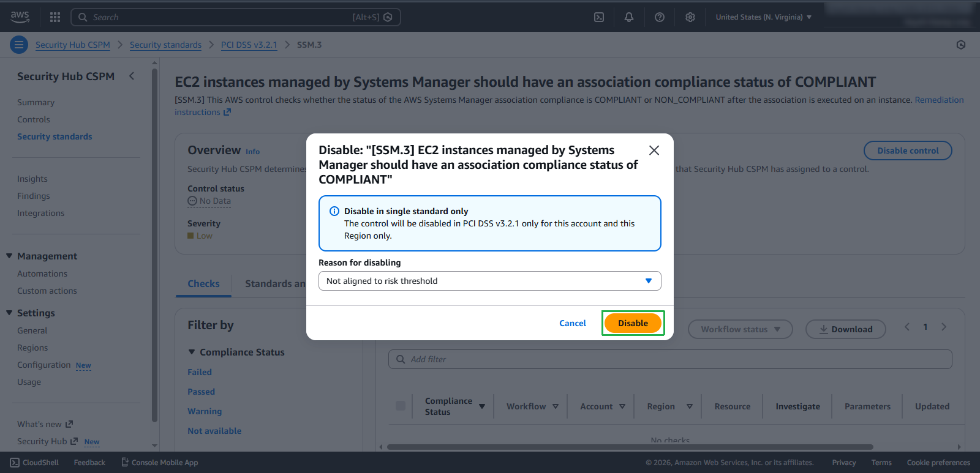Image resolution: width=980 pixels, height=473 pixels.
Task: Click the AWS search field
Action: [221, 17]
